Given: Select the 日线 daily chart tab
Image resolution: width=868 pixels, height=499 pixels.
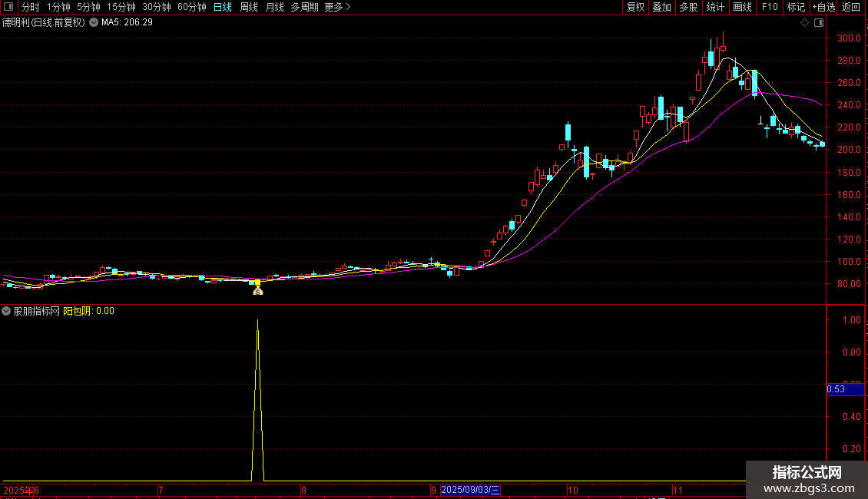Looking at the screenshot, I should pyautogui.click(x=223, y=7).
